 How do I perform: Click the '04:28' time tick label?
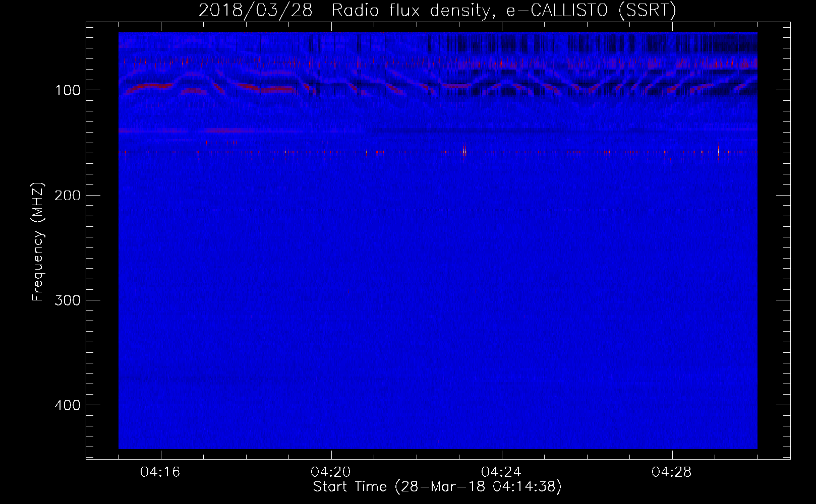coord(672,472)
